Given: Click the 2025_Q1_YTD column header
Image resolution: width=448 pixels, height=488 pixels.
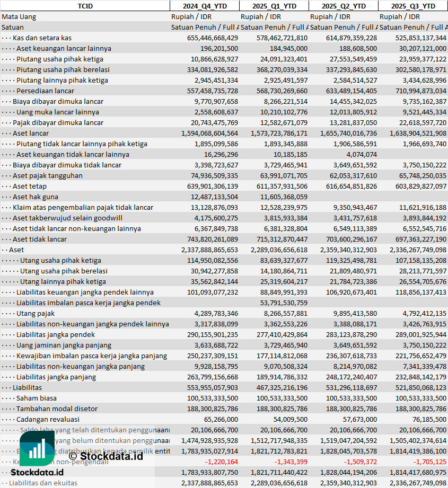Looking at the screenshot, I should [x=274, y=6].
